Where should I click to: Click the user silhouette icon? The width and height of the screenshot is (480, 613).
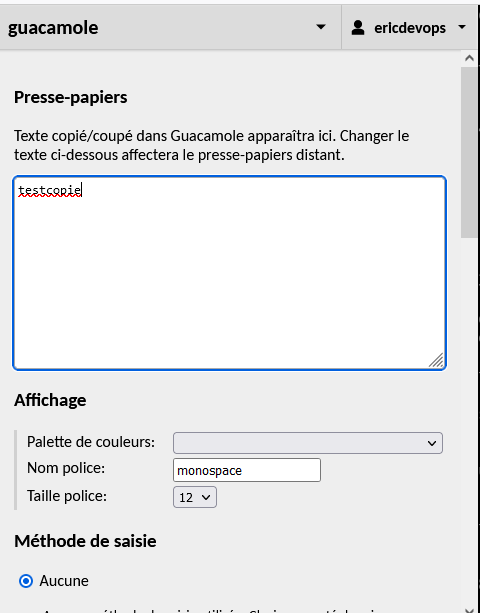coord(358,28)
